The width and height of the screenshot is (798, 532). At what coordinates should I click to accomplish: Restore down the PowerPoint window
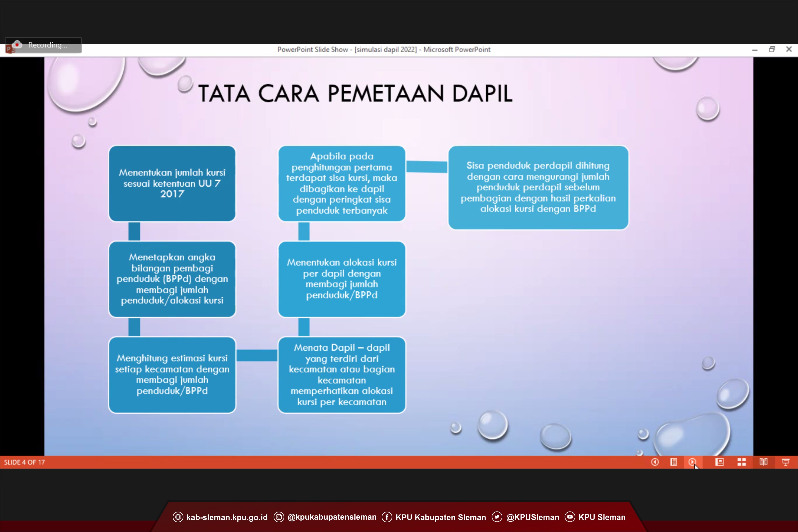pos(772,49)
